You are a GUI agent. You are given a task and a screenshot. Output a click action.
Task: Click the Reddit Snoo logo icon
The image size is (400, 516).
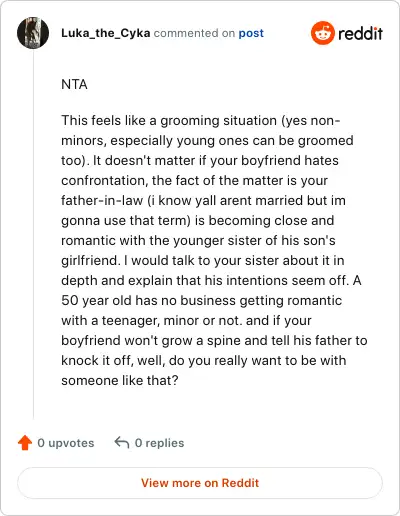tap(322, 33)
